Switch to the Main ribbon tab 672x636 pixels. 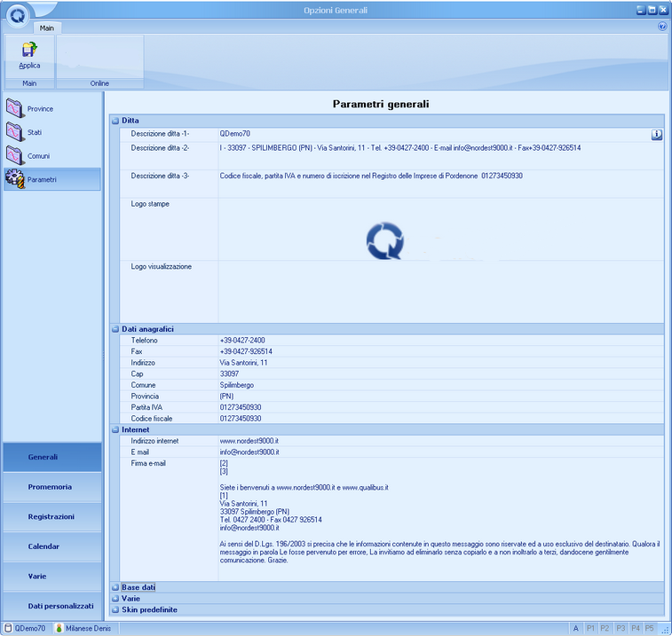point(47,27)
